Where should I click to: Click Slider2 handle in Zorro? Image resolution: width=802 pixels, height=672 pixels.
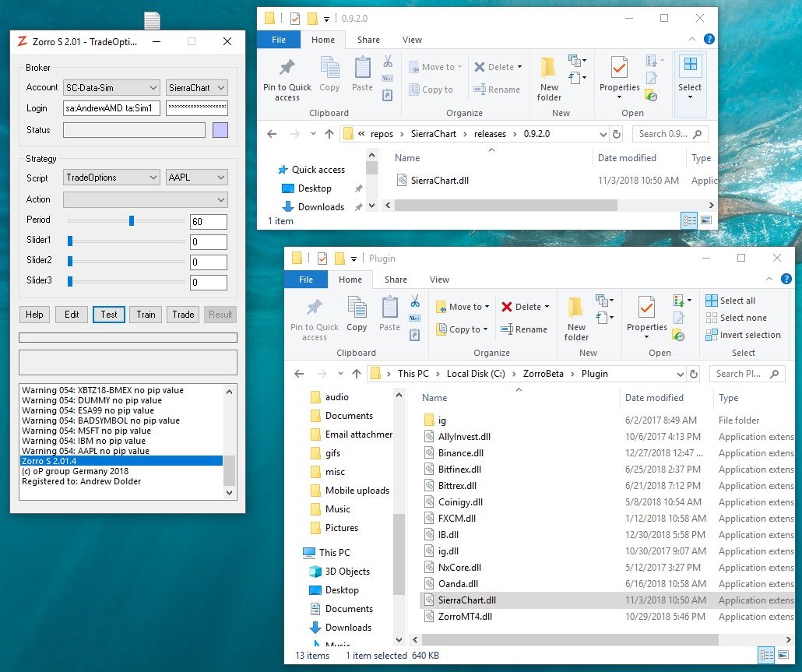[x=70, y=262]
